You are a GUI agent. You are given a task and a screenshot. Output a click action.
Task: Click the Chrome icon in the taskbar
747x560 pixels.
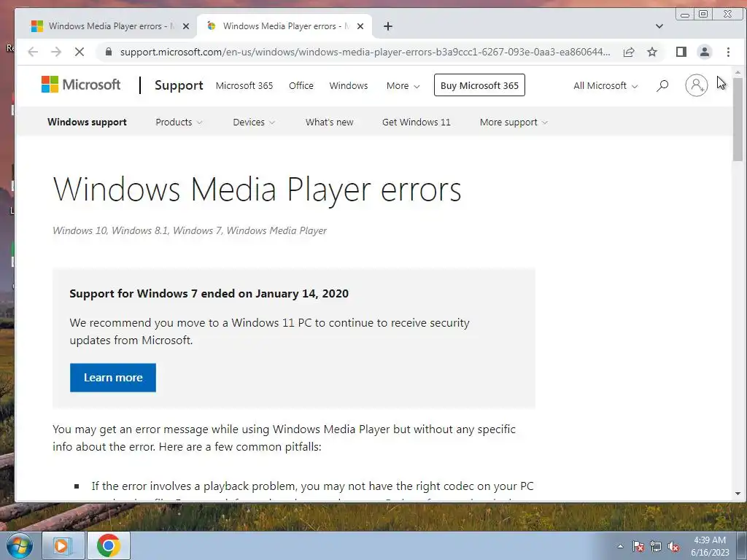[x=109, y=545]
